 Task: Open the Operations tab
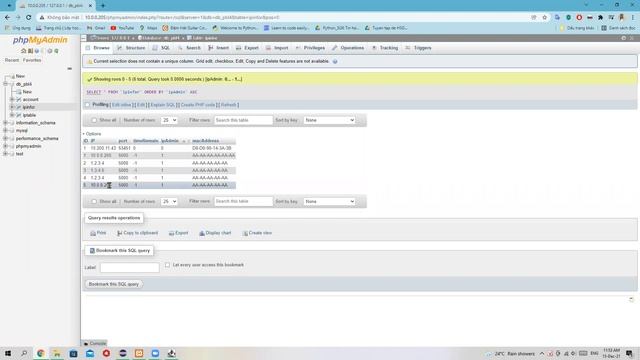point(348,48)
